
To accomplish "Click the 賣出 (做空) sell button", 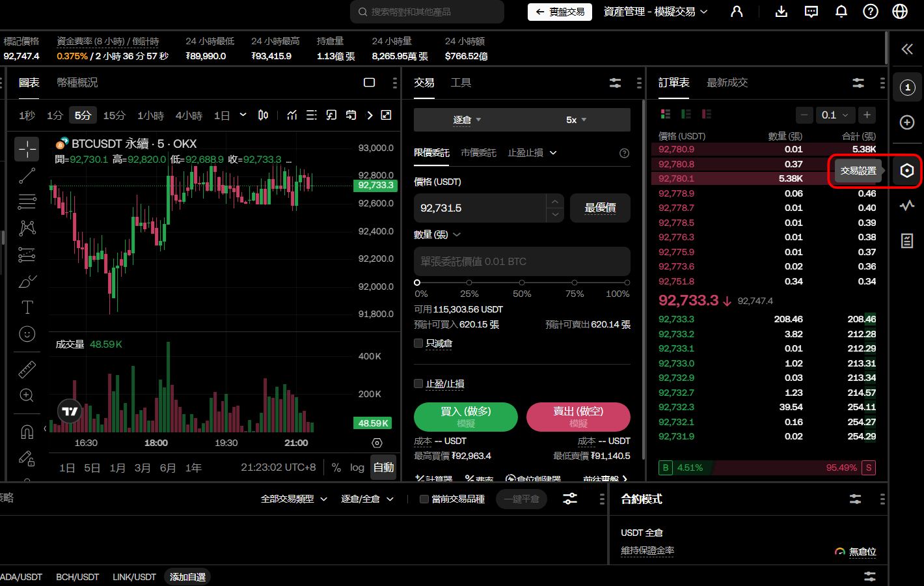I will click(578, 417).
